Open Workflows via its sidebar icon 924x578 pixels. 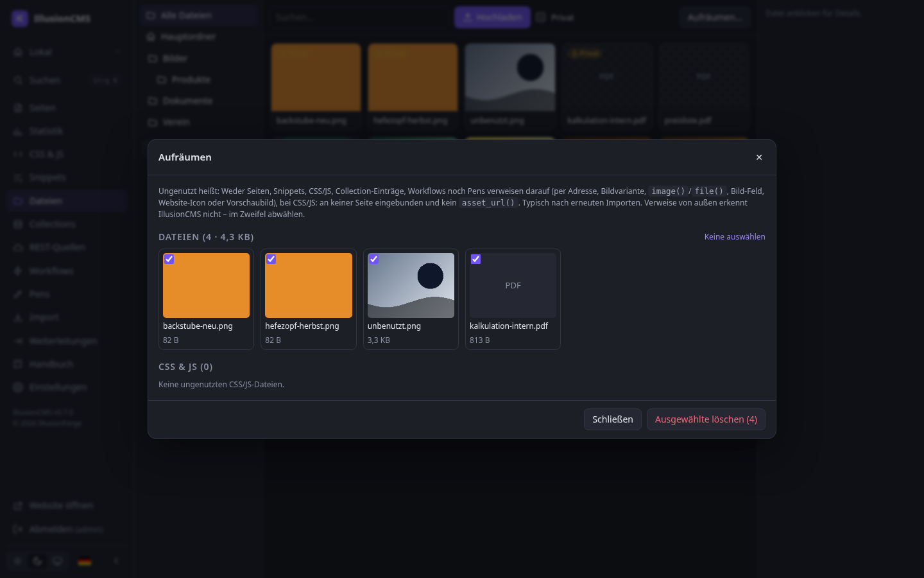18,271
